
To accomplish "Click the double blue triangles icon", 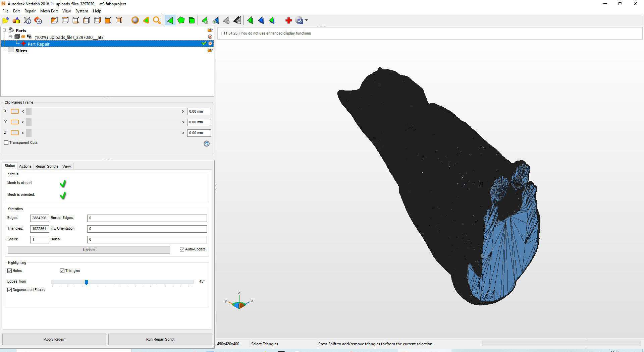I will (261, 20).
